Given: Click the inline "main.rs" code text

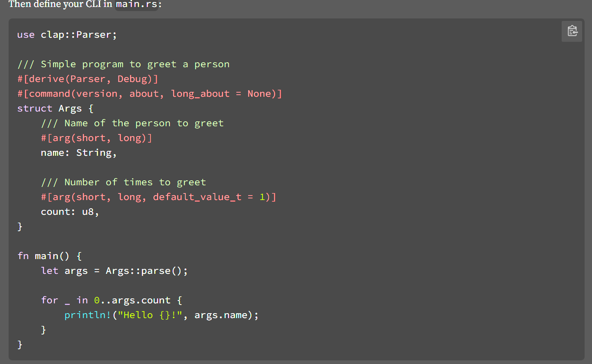Looking at the screenshot, I should coord(136,5).
